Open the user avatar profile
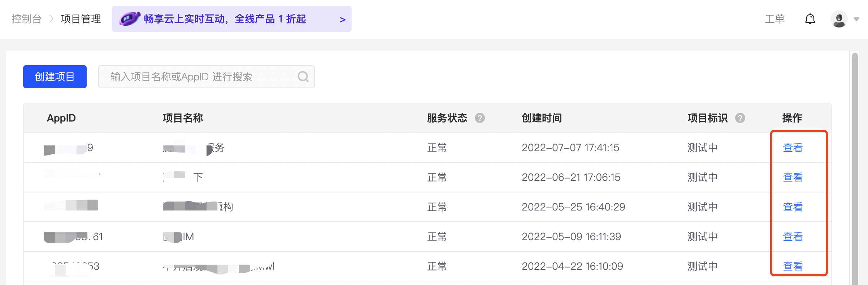Screen dimensions: 868x285 tap(839, 19)
